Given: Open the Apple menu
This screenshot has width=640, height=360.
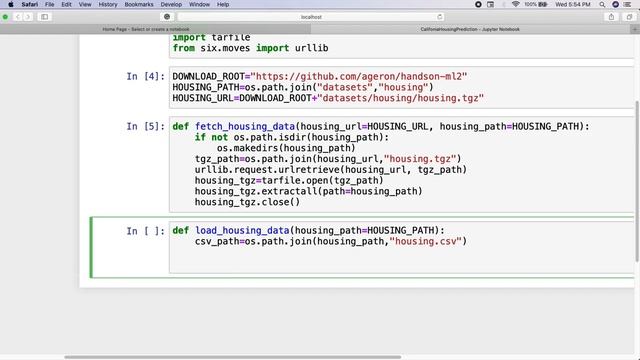Looking at the screenshot, I should click(x=11, y=4).
